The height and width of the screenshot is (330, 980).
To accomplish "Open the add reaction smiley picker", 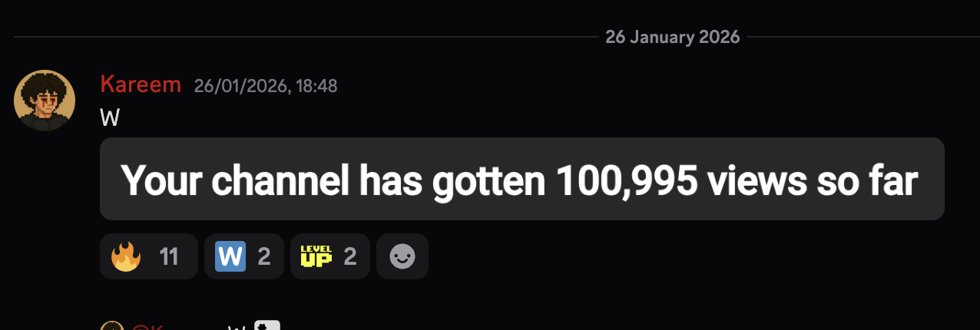I will pyautogui.click(x=402, y=256).
